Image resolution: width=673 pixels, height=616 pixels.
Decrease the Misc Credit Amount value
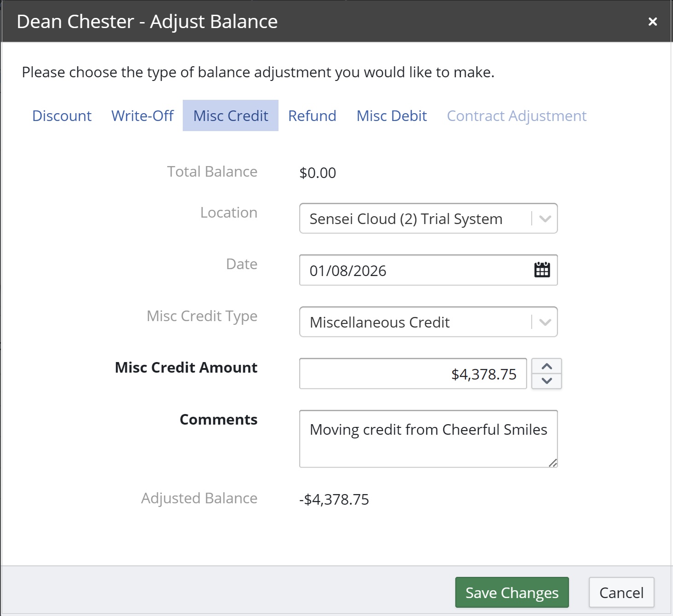coord(546,381)
